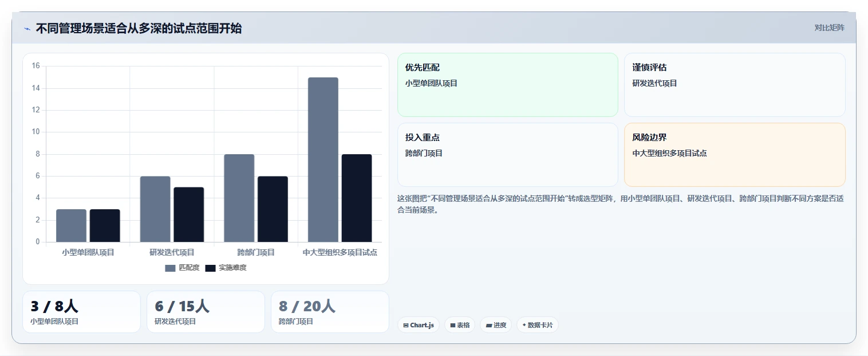
Task: Click the 匹配度 bar for 跨部门项目
Action: (239, 198)
